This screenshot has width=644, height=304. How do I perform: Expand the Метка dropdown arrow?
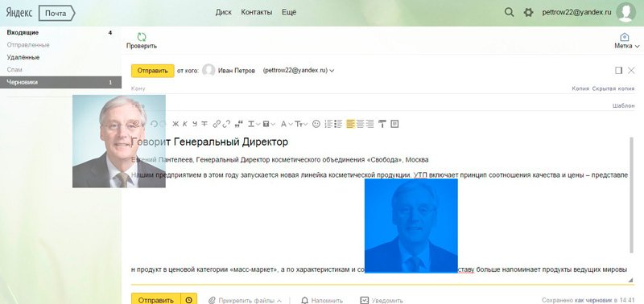637,46
